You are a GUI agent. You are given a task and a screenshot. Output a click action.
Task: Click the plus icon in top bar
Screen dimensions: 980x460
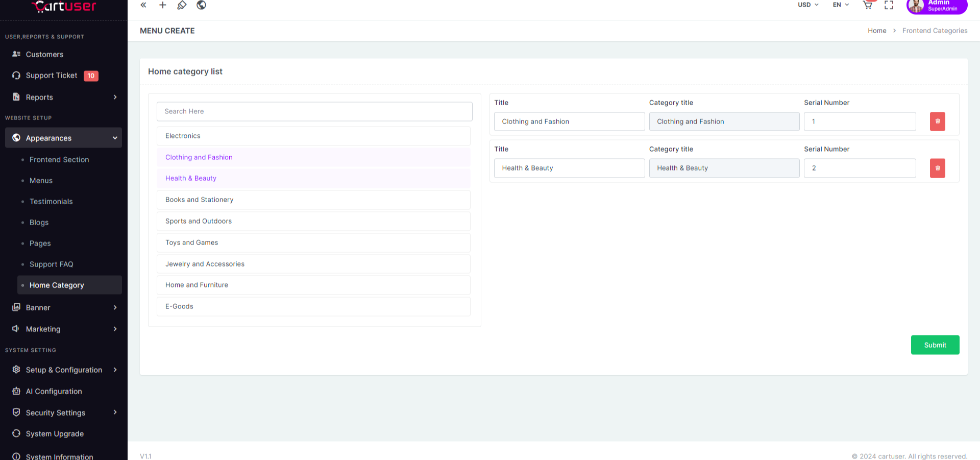[163, 5]
